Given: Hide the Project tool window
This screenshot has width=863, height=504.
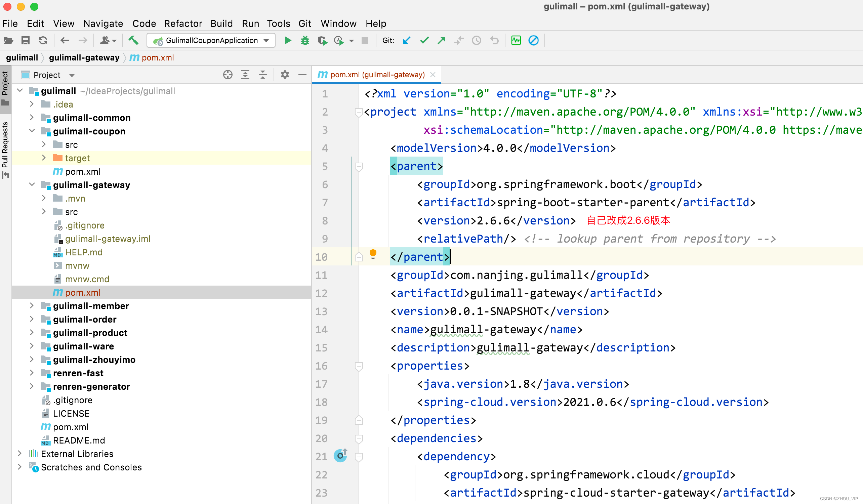Looking at the screenshot, I should (x=302, y=75).
